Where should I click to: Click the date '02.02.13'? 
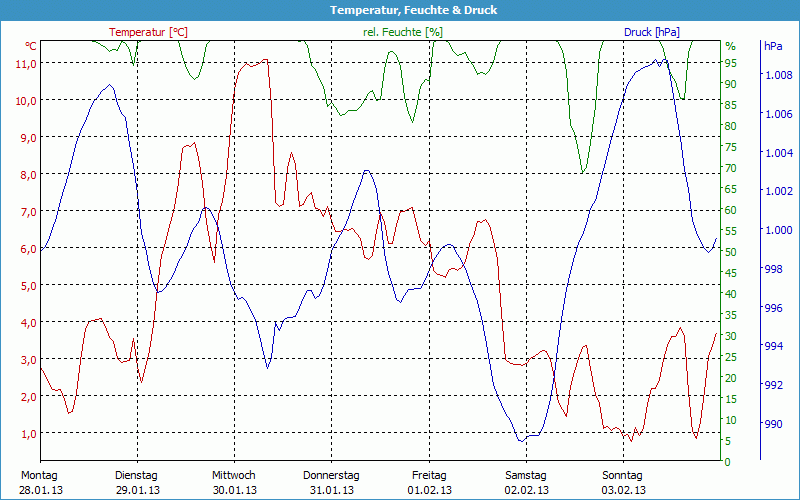click(x=527, y=491)
